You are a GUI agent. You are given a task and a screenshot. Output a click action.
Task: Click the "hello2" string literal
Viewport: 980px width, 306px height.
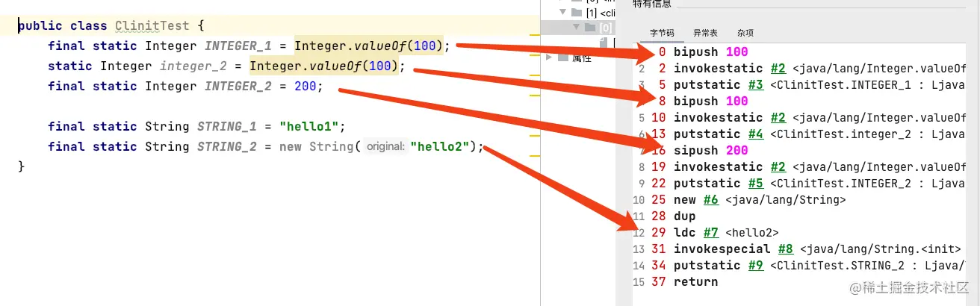439,146
